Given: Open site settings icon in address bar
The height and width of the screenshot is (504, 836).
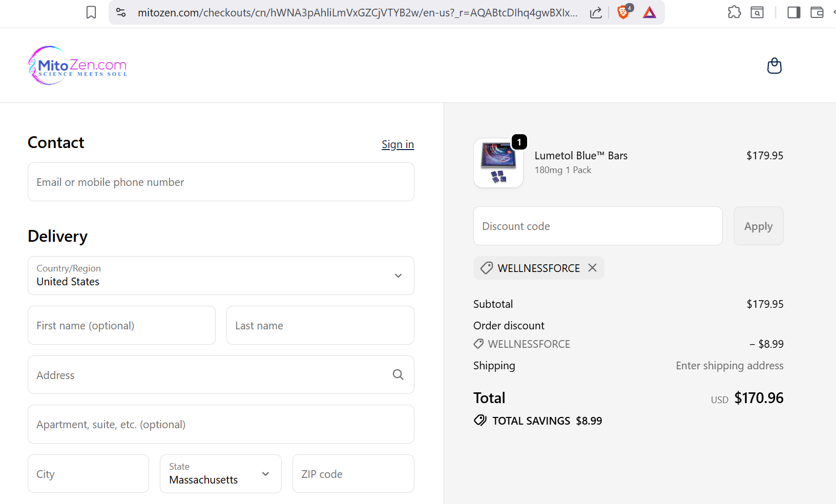Looking at the screenshot, I should 121,12.
